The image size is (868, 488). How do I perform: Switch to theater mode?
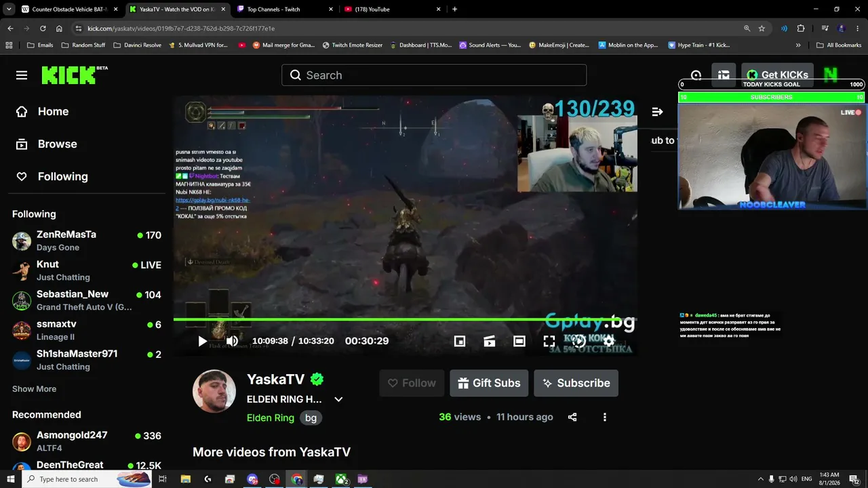[x=519, y=341]
